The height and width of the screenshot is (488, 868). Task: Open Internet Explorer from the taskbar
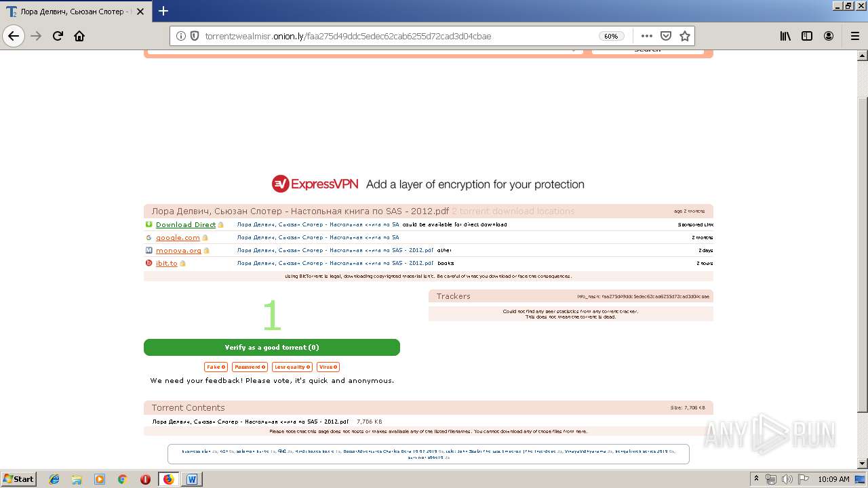[x=54, y=479]
